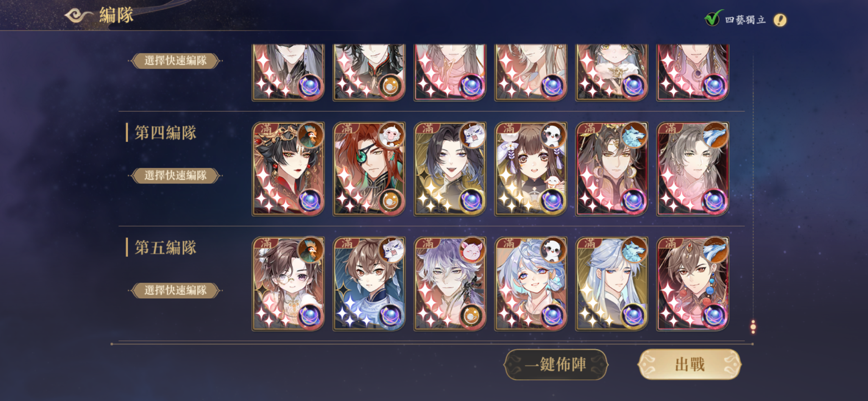The image size is (868, 401).
Task: Click the panda pet icon in 第五編隊
Action: 554,250
